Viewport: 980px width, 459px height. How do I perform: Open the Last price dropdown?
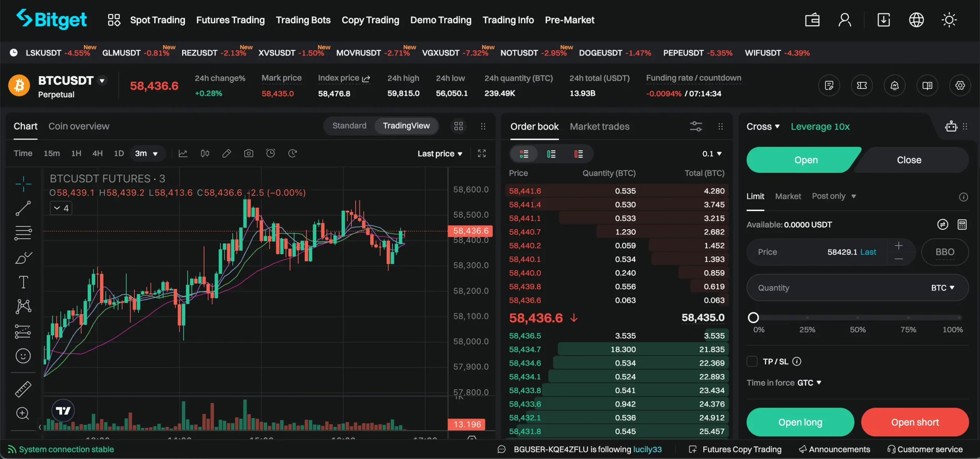pyautogui.click(x=440, y=154)
